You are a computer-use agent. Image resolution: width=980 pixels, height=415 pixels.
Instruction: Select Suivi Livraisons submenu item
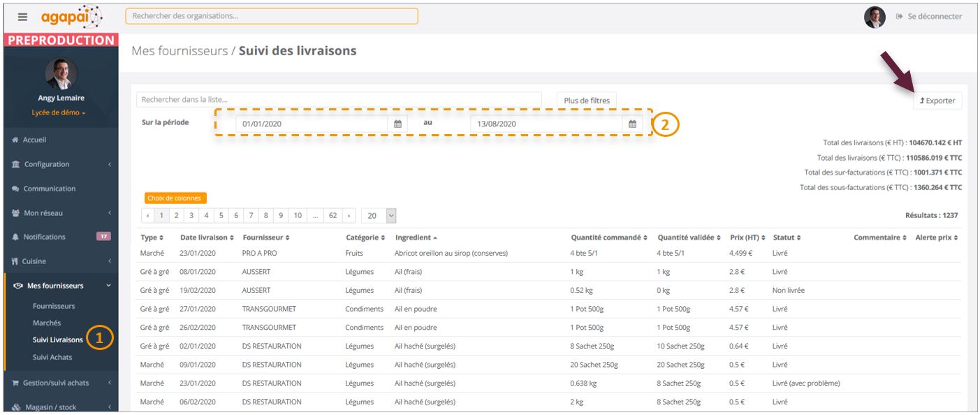(x=58, y=340)
